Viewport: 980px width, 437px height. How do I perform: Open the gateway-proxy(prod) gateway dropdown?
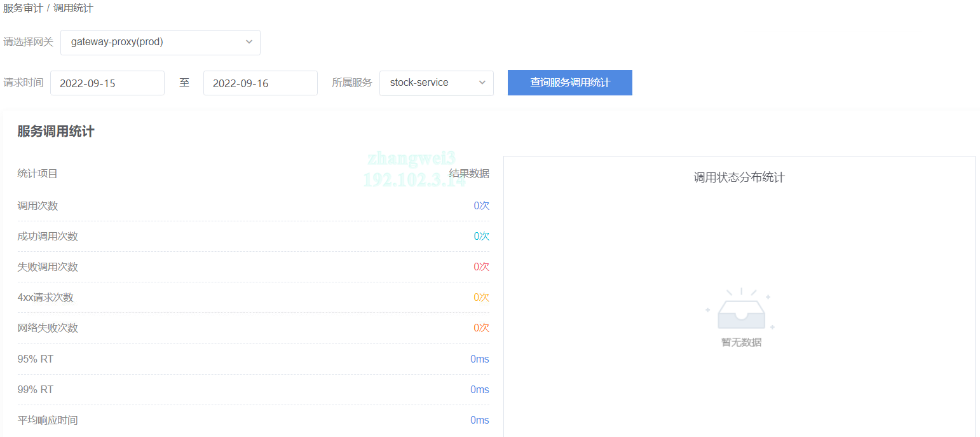pos(160,43)
